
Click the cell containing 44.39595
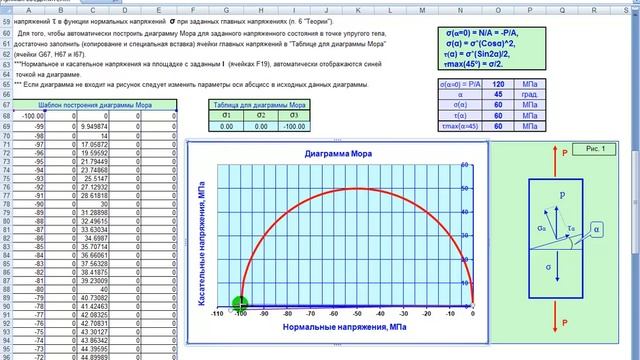93,349
